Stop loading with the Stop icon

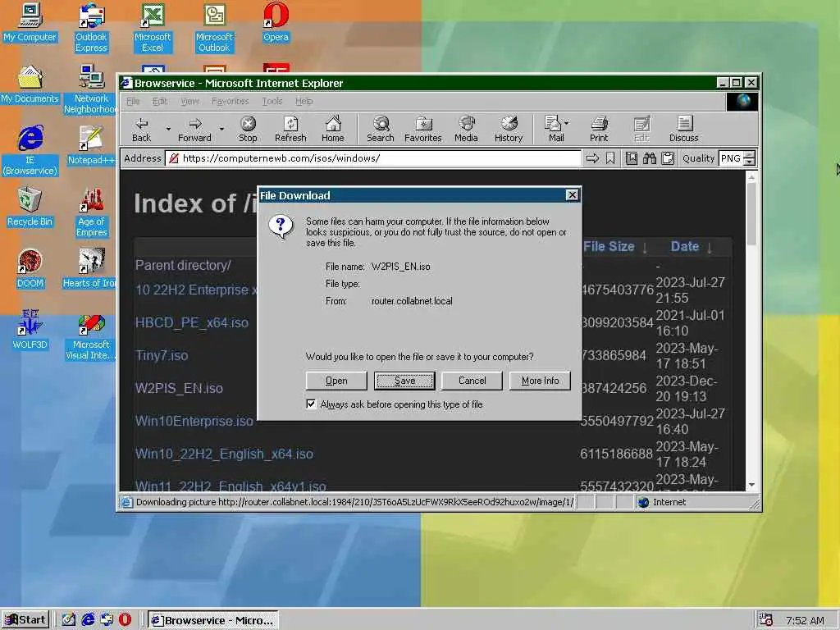[248, 129]
